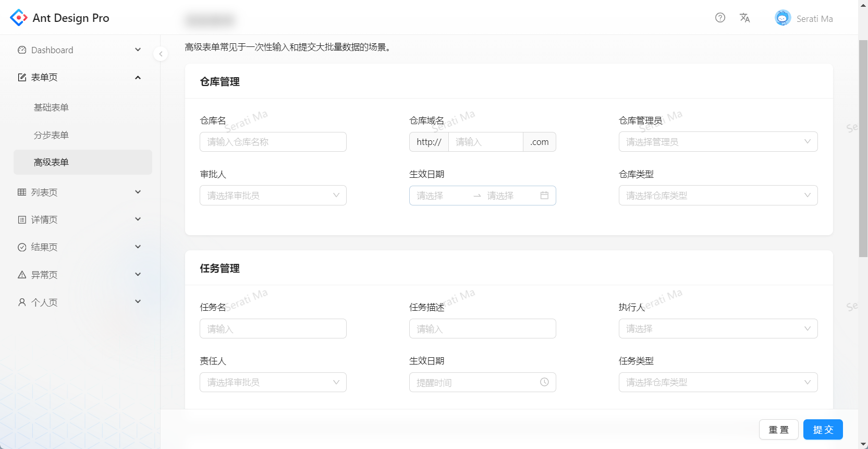Click the 重置 button
Viewport: 868px width, 449px height.
[779, 430]
